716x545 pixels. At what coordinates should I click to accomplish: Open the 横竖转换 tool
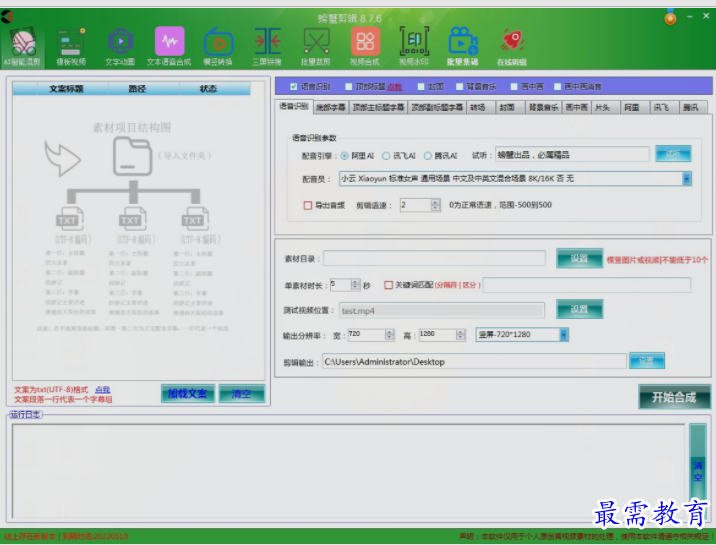[x=218, y=47]
